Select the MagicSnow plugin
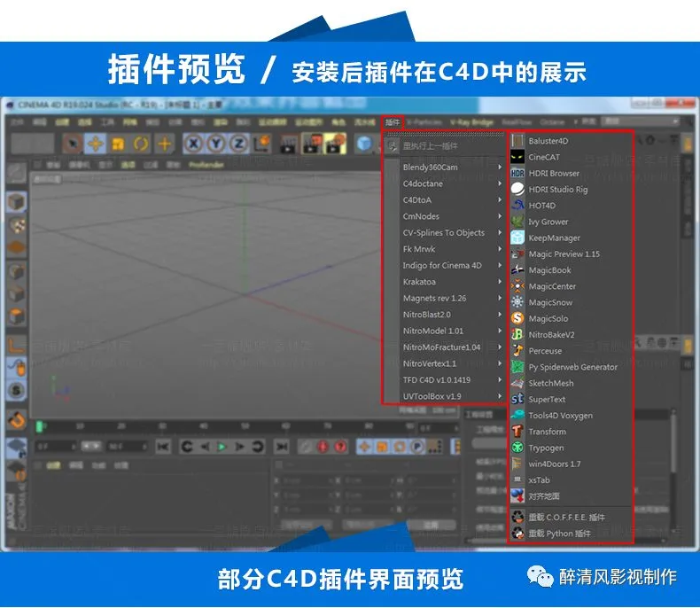This screenshot has height=608, width=700. click(571, 302)
